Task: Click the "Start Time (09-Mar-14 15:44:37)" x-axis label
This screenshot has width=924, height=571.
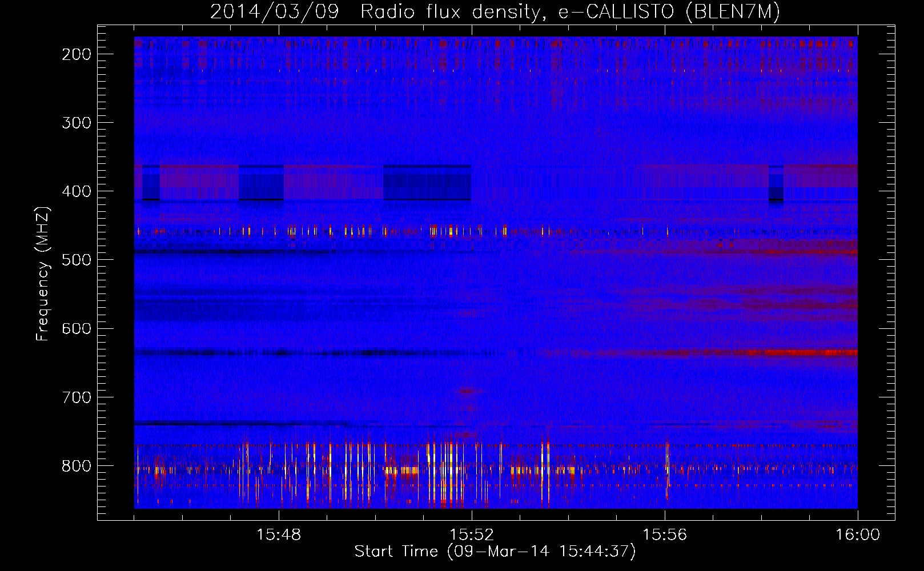Action: point(495,552)
